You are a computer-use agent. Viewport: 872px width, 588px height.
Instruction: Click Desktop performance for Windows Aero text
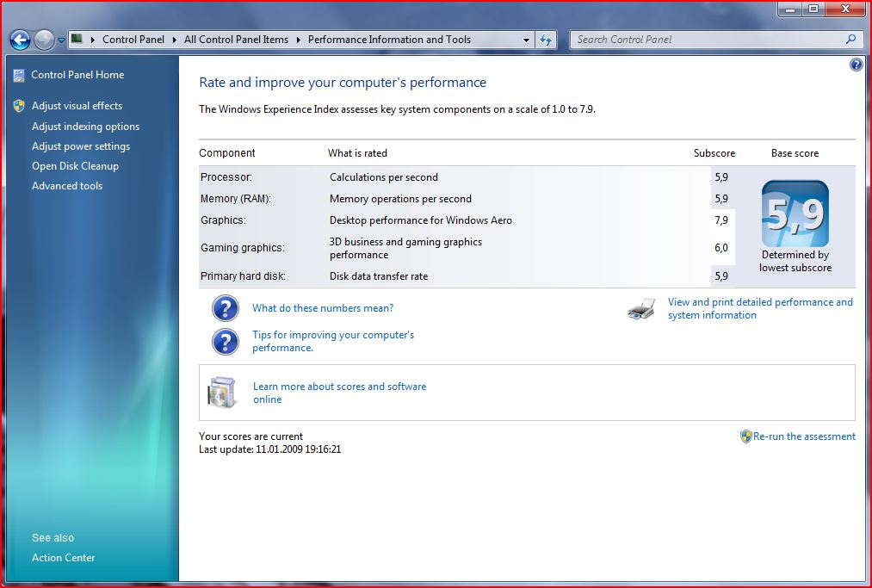(420, 220)
